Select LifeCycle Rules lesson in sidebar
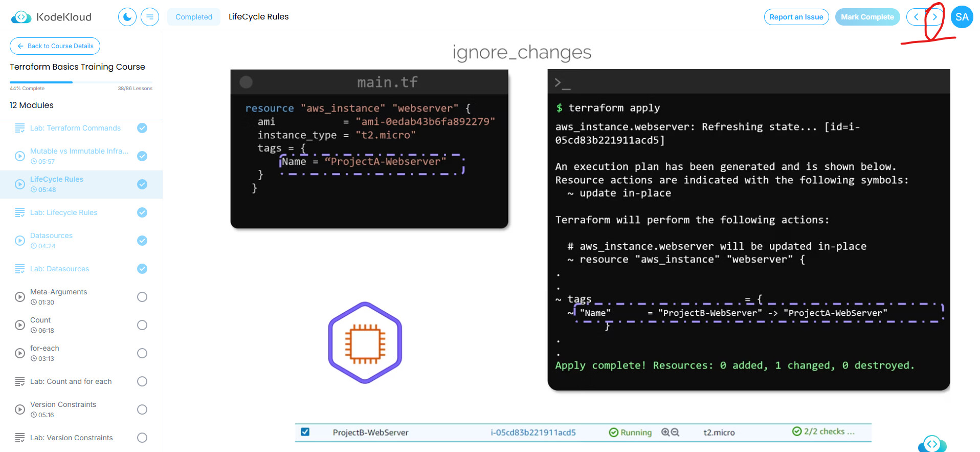The width and height of the screenshot is (980, 452). tap(81, 184)
